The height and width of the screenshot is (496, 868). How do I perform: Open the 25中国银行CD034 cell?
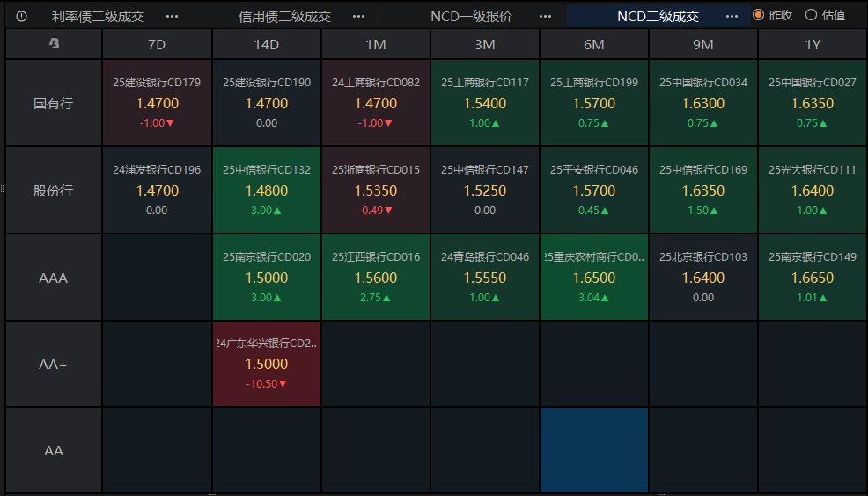click(x=703, y=102)
